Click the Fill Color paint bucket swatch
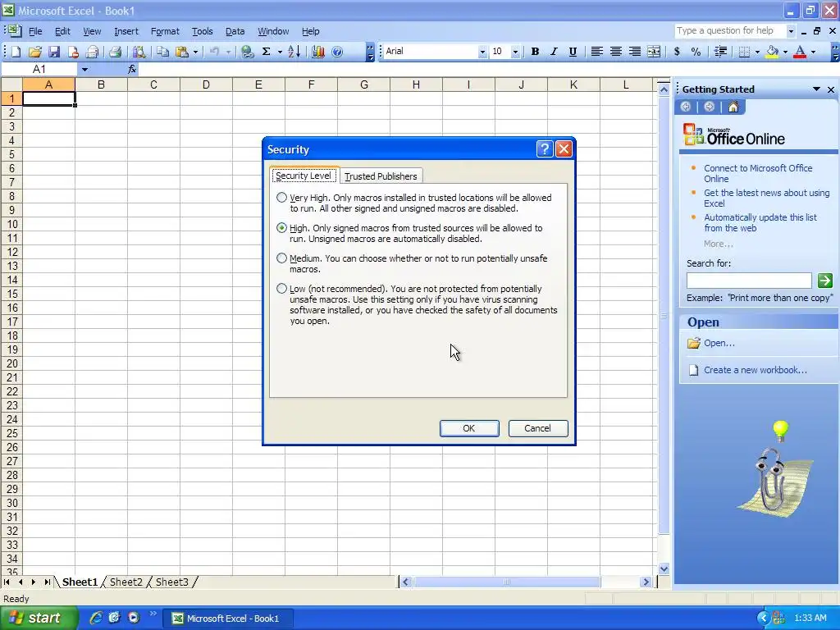Image resolution: width=840 pixels, height=630 pixels. [772, 52]
